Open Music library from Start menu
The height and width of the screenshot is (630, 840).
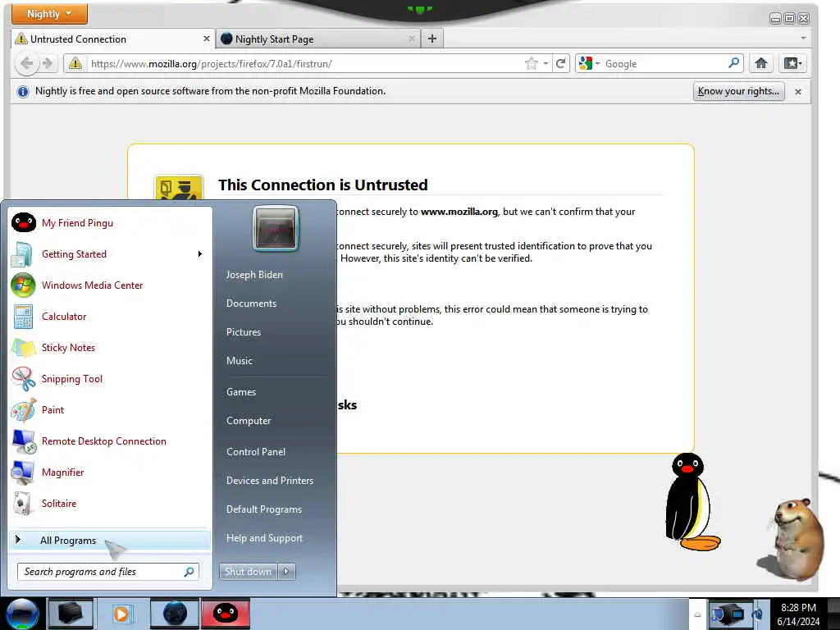[239, 361]
